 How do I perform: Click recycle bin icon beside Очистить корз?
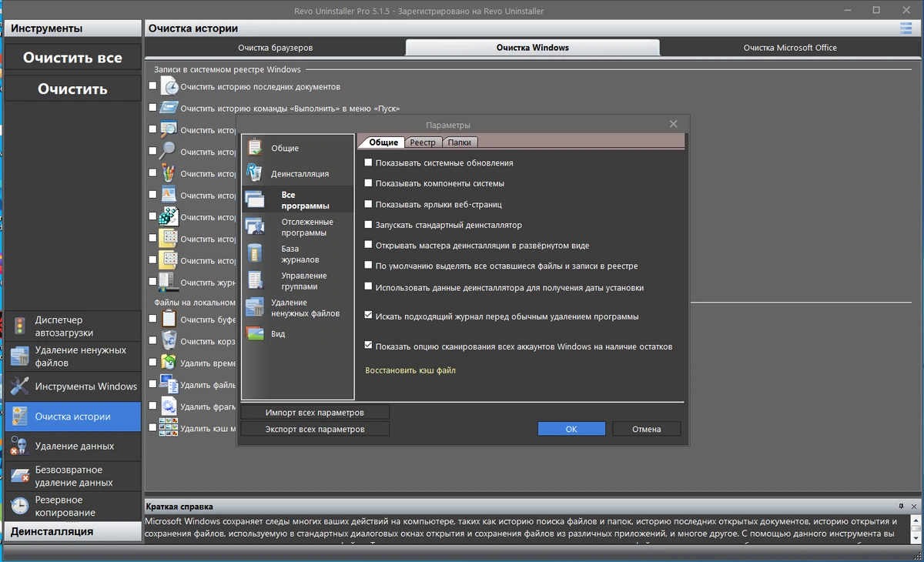(169, 340)
